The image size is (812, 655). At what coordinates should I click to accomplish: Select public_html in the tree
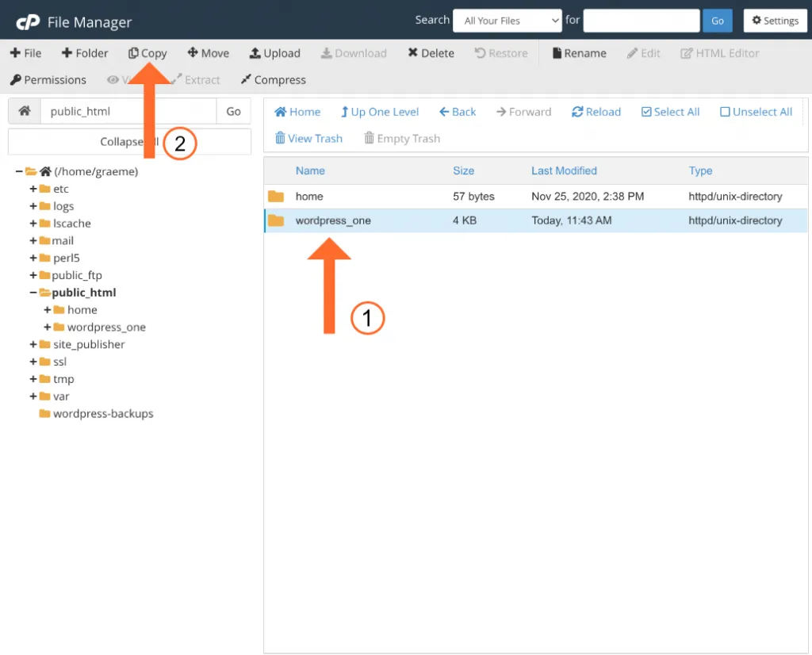[x=84, y=292]
